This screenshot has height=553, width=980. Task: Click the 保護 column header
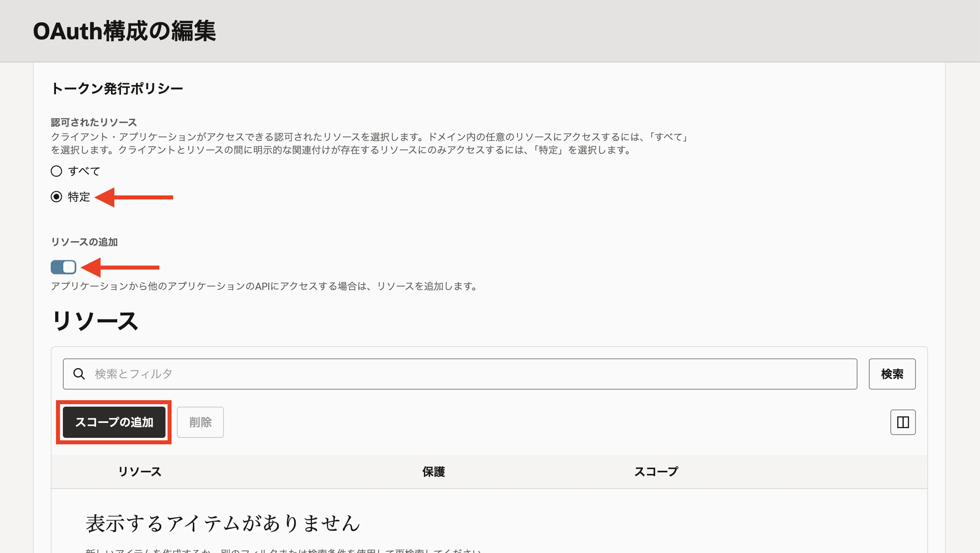(x=434, y=472)
